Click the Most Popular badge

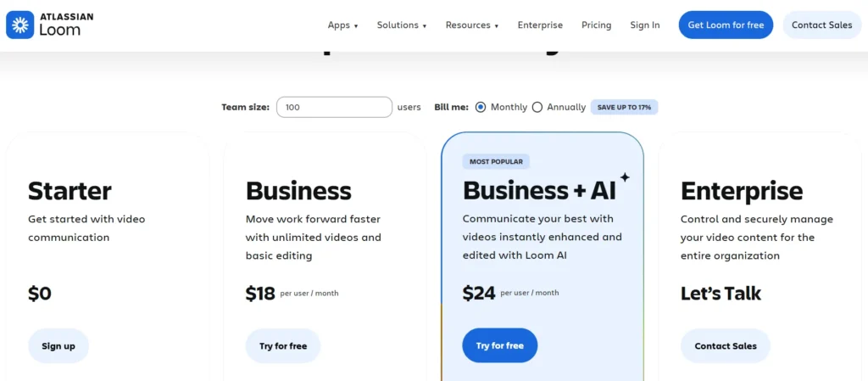(x=496, y=161)
